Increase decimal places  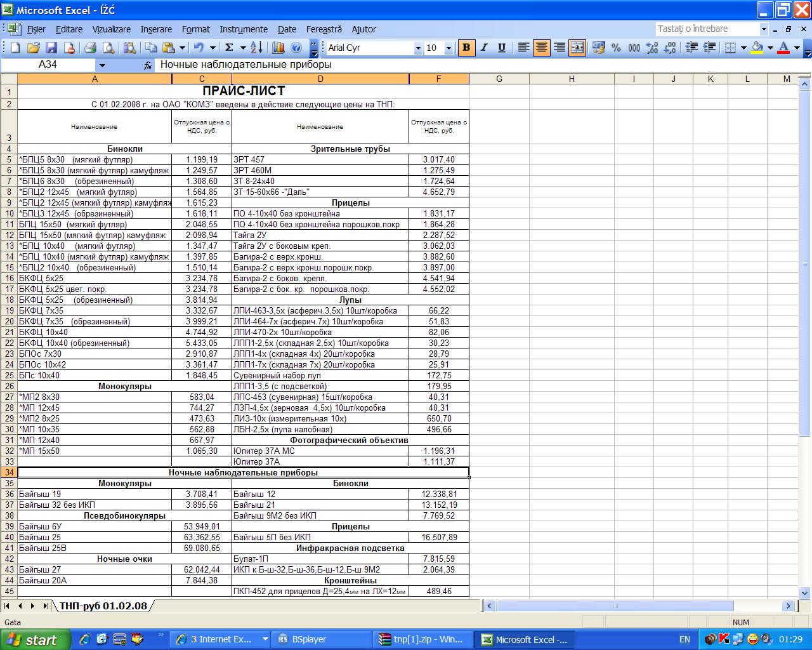652,48
